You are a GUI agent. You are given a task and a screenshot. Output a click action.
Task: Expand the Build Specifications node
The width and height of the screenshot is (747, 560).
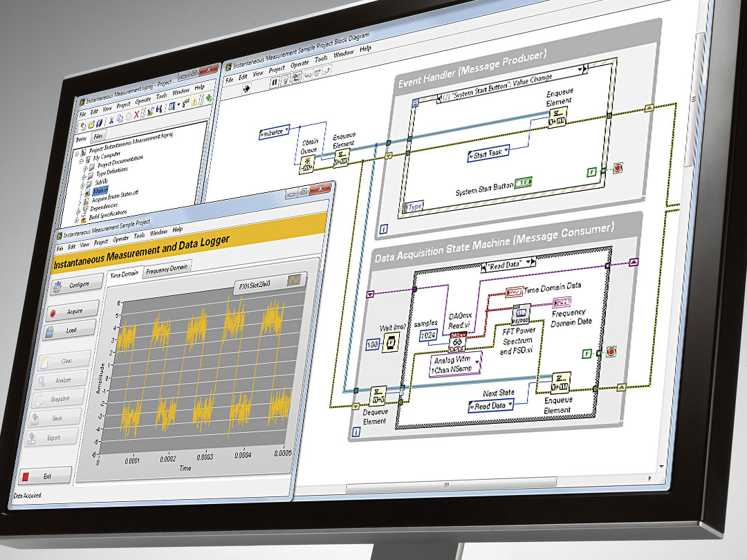coord(77,220)
